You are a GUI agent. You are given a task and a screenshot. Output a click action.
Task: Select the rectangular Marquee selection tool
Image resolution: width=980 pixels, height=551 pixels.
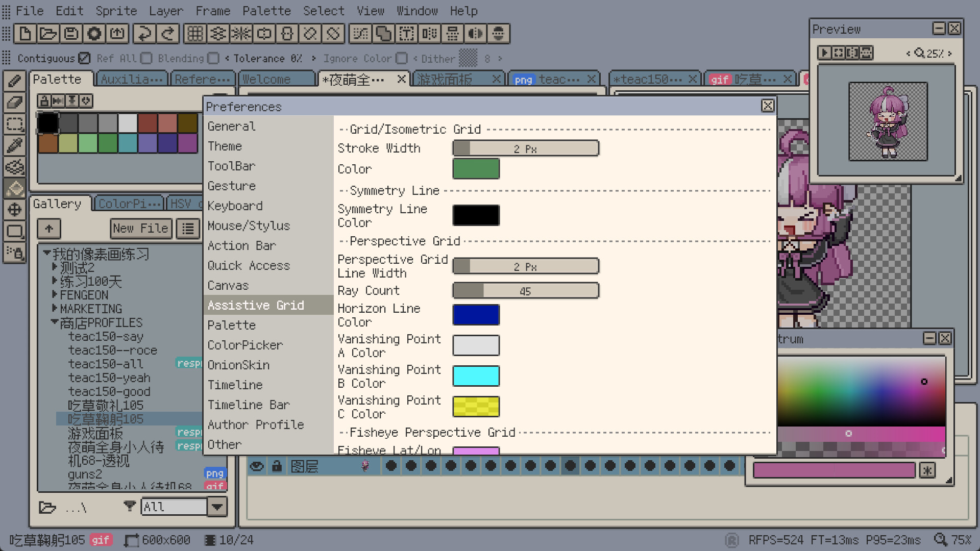14,123
